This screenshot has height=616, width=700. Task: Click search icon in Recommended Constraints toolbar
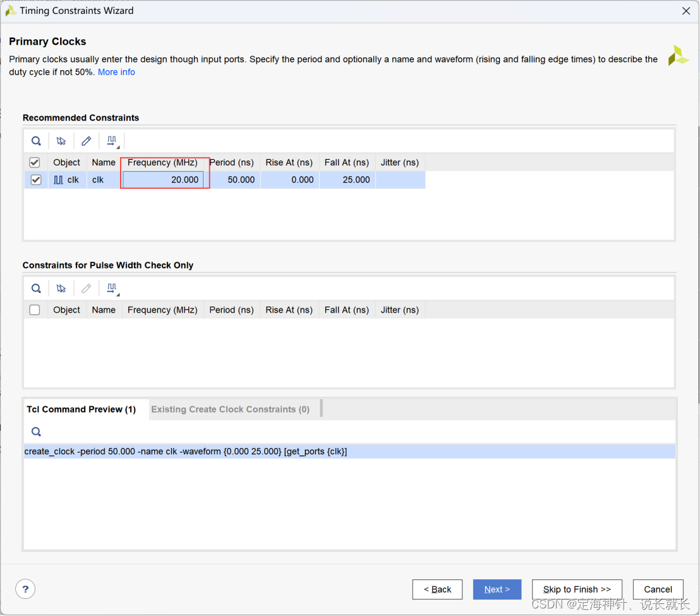pyautogui.click(x=36, y=141)
